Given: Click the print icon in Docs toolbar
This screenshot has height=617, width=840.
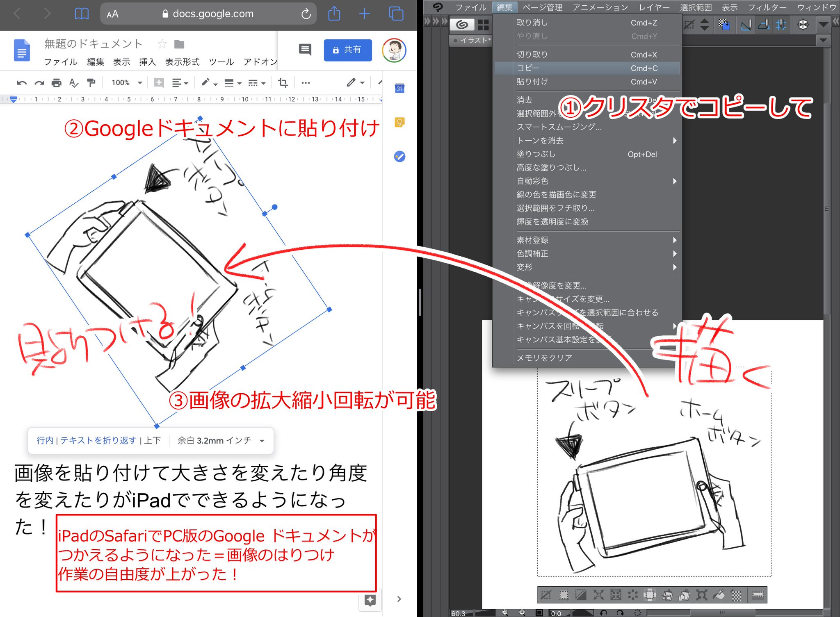Looking at the screenshot, I should point(57,83).
